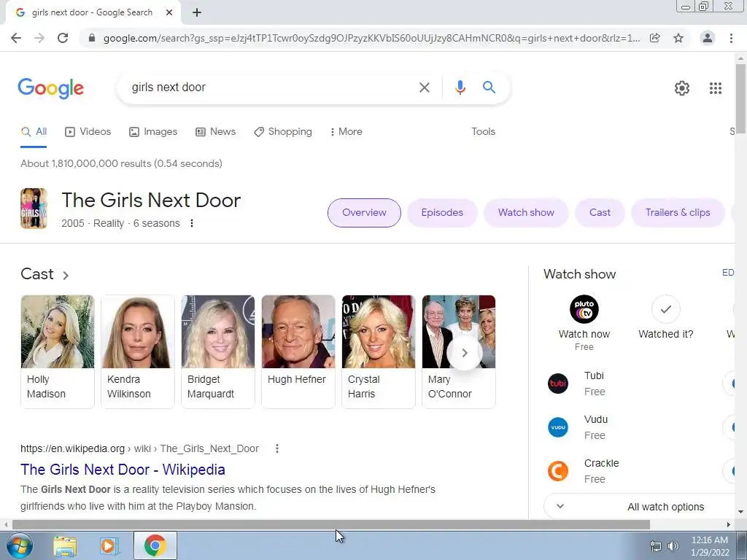Open The Girls Next Door poster thumbnail

(x=34, y=209)
